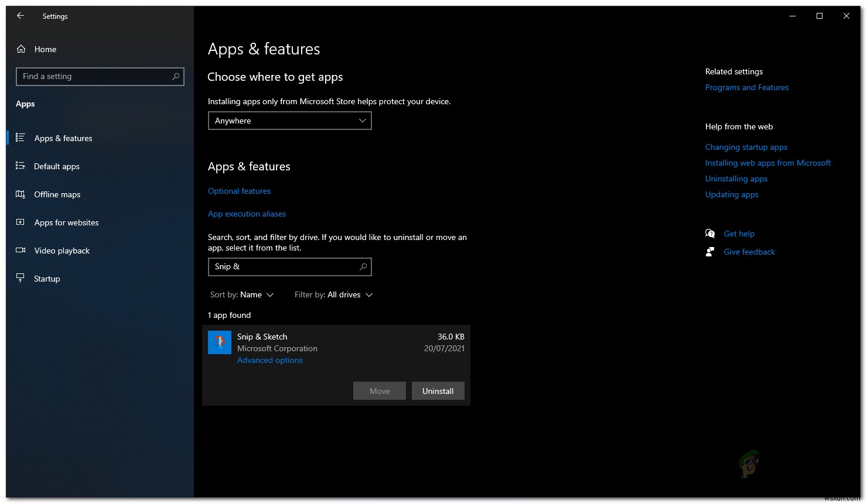Maximize the Settings window
The height and width of the screenshot is (504, 867).
(820, 16)
